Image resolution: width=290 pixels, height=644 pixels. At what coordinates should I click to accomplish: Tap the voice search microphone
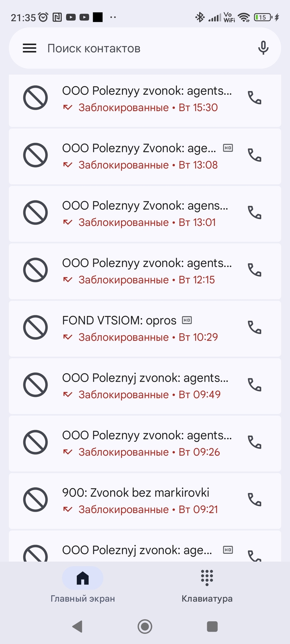tap(263, 48)
